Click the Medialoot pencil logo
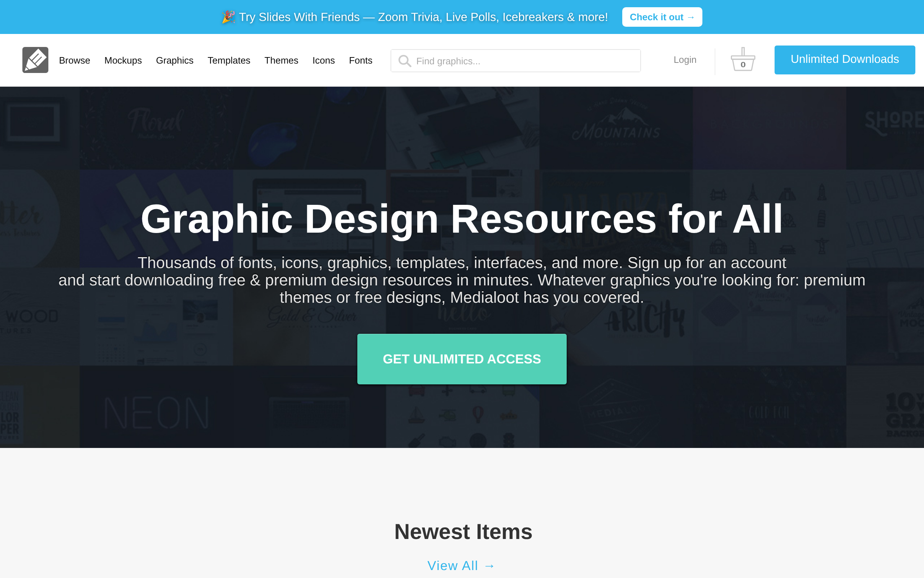Image resolution: width=924 pixels, height=578 pixels. (35, 60)
